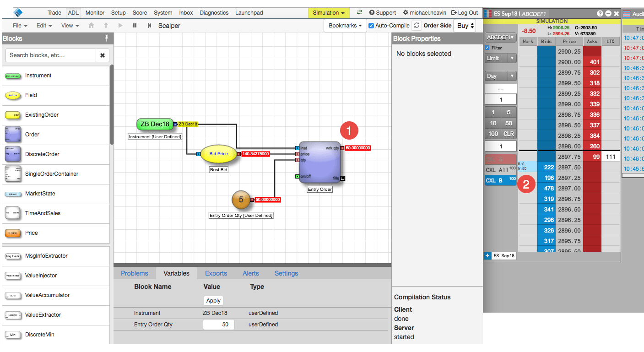The image size is (644, 352).
Task: Select the TimeAndSales block icon
Action: click(x=13, y=213)
